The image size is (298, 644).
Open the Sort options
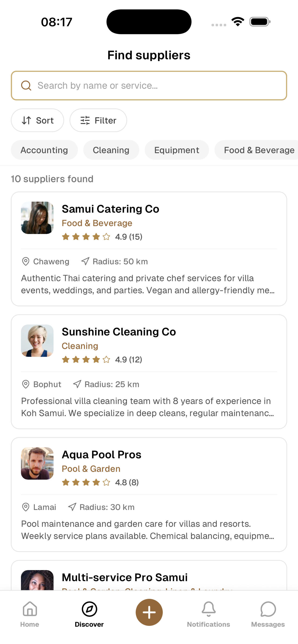click(38, 121)
